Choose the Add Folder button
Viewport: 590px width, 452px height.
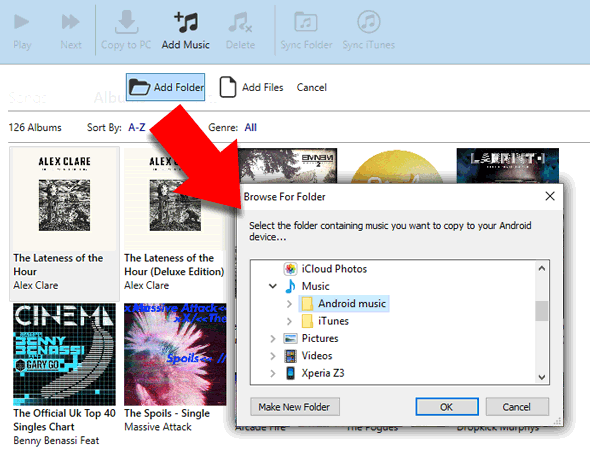click(166, 87)
